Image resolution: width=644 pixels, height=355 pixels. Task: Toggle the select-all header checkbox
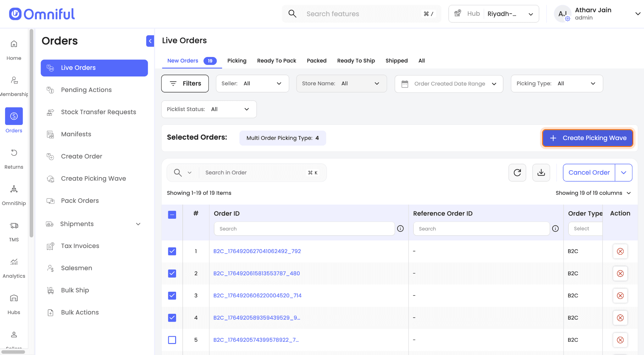coord(172,215)
